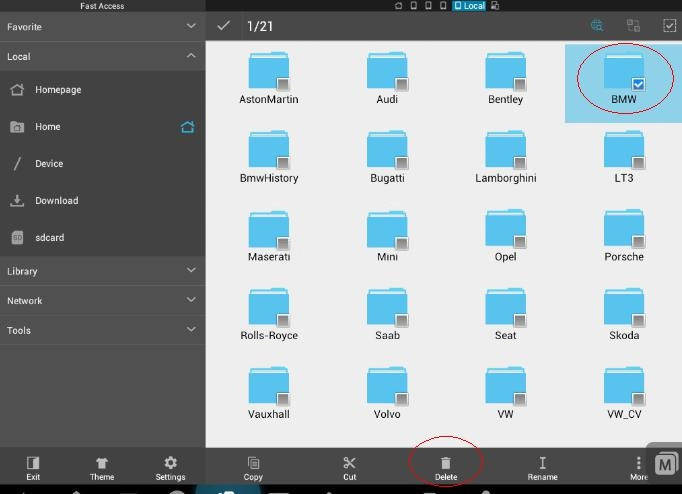Click the floating M button
This screenshot has width=682, height=494.
665,465
